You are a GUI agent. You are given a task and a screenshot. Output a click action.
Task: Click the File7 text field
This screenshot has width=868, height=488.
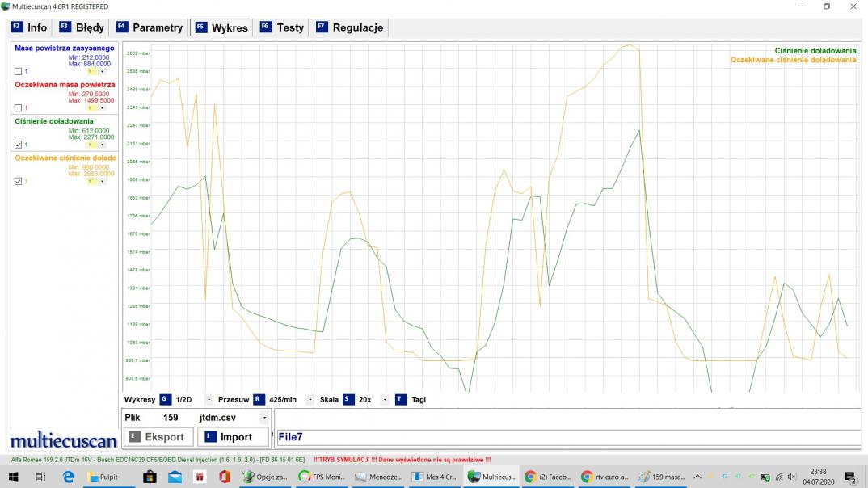point(566,437)
